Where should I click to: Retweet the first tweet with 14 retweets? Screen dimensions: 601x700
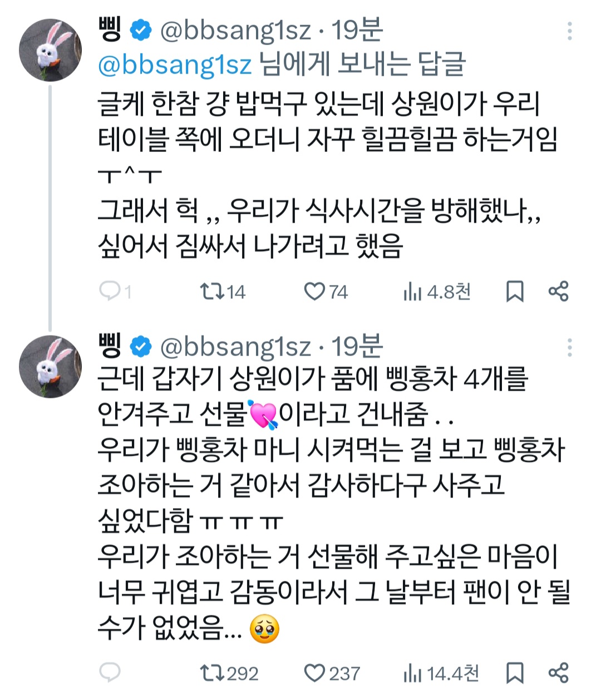click(x=212, y=291)
